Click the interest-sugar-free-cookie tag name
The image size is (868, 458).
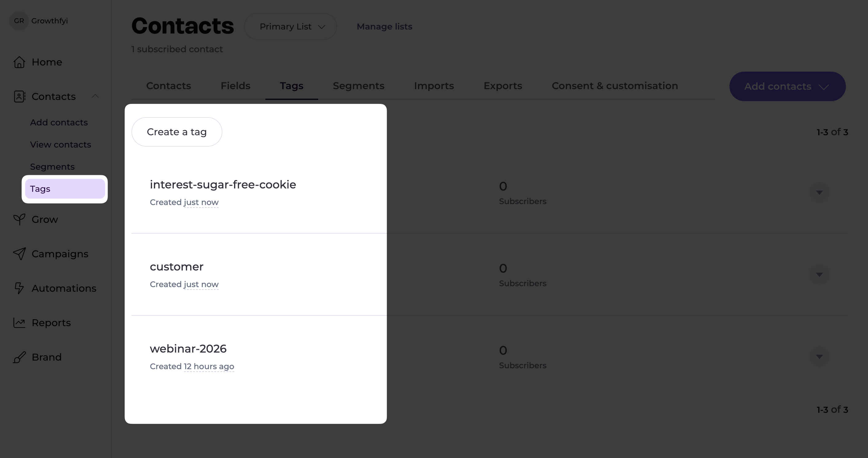(x=223, y=185)
